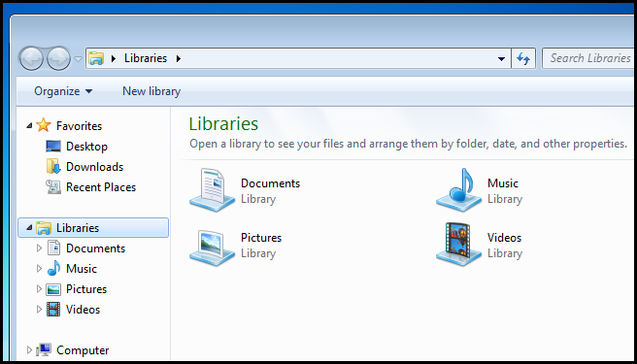The image size is (637, 364).
Task: Open Desktop from Favorites
Action: point(86,147)
